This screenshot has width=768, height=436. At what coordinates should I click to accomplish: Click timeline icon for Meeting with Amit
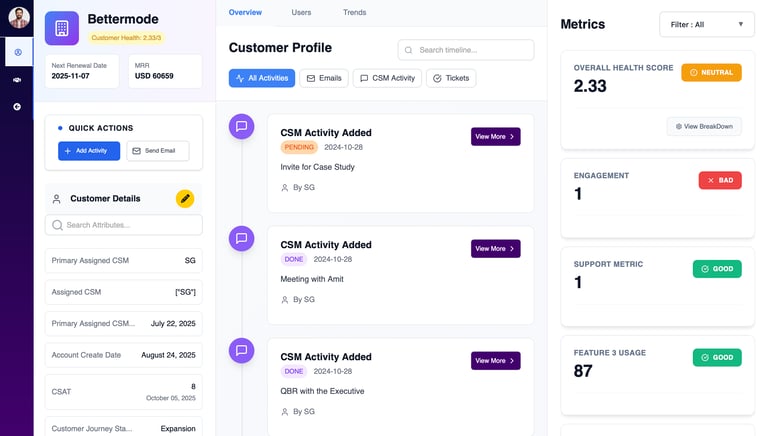pyautogui.click(x=241, y=238)
